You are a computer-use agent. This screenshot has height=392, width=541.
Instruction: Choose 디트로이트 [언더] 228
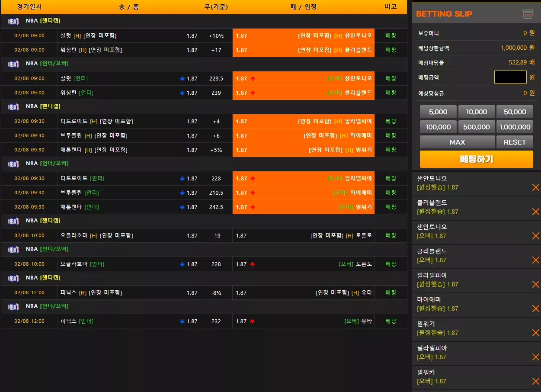tap(129, 179)
